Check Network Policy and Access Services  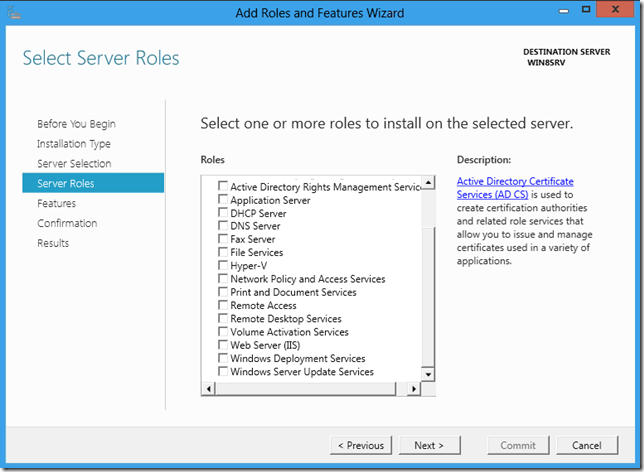point(223,279)
